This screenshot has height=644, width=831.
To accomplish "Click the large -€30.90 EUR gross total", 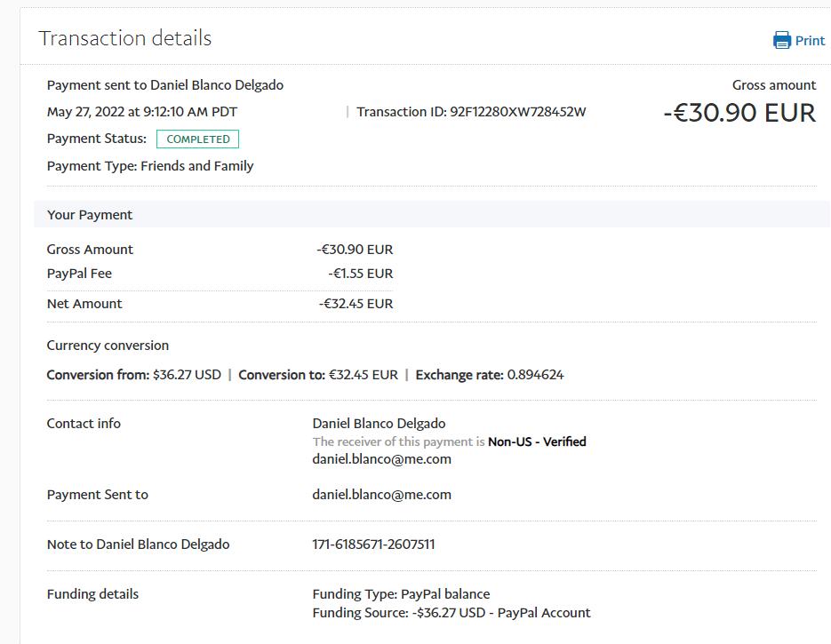I will pos(739,113).
